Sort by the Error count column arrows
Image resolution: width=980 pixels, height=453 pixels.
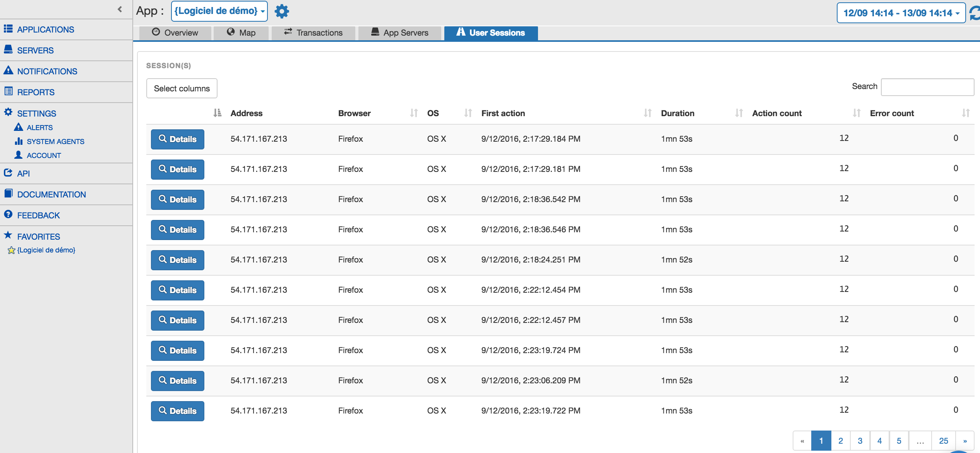point(966,113)
